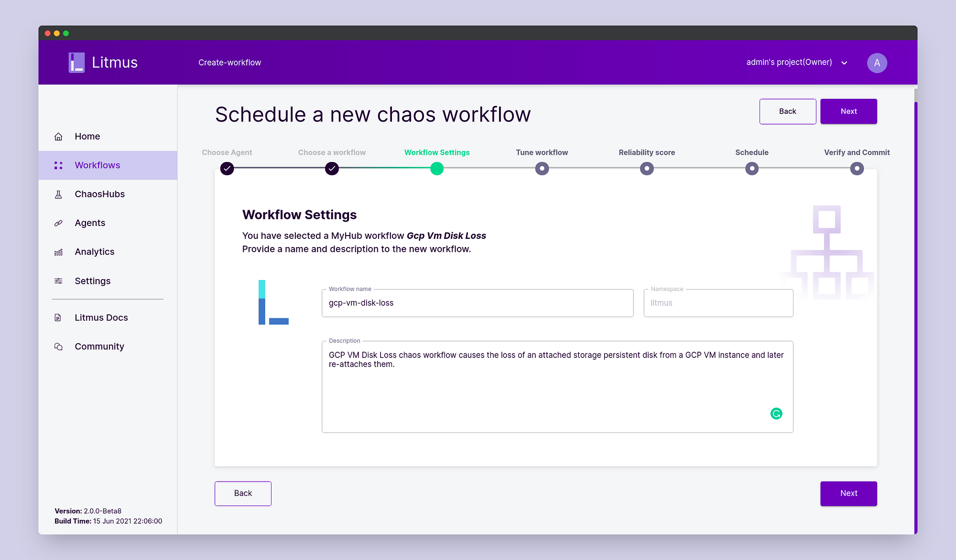Click the Verify and Commit step circle
The height and width of the screenshot is (560, 956).
point(857,169)
